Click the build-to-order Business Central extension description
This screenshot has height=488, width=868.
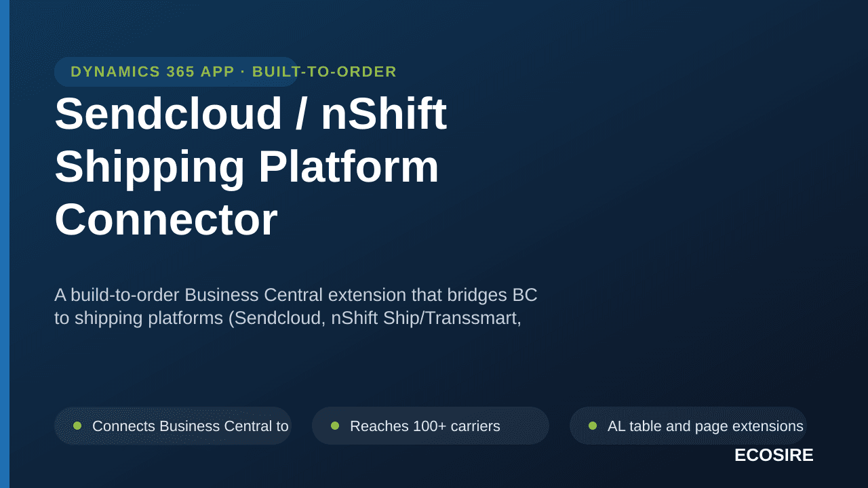point(296,306)
